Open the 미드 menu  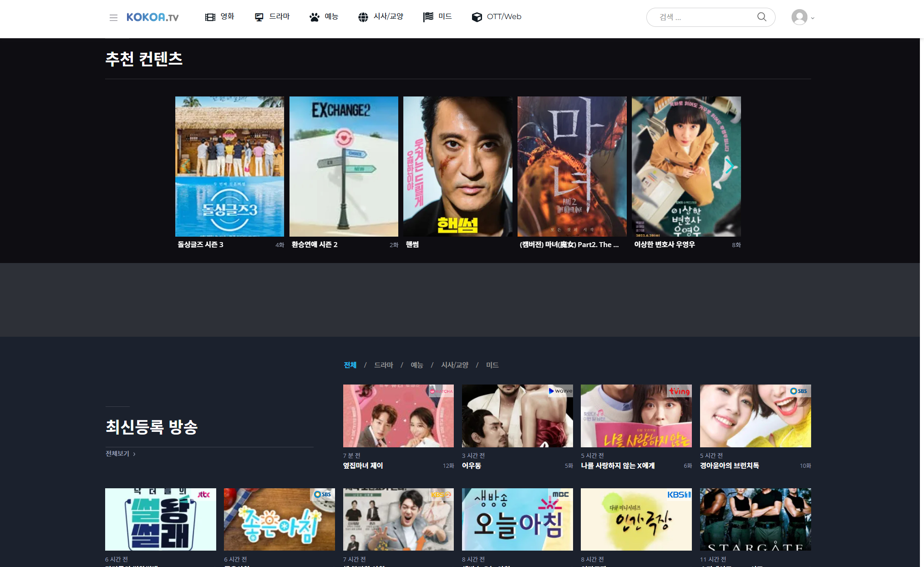coord(445,16)
